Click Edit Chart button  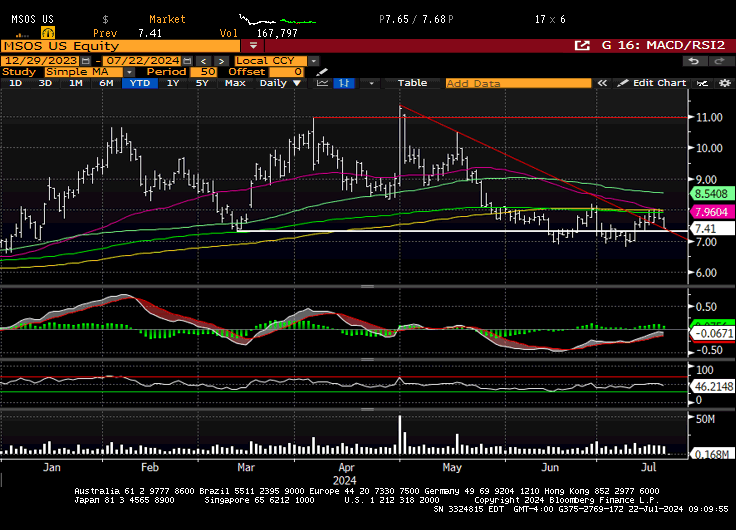(652, 83)
